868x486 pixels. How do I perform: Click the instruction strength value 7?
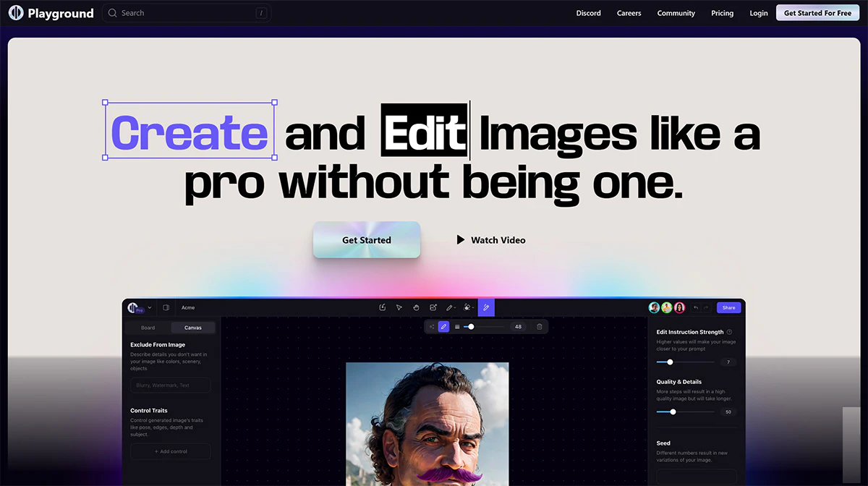click(728, 362)
